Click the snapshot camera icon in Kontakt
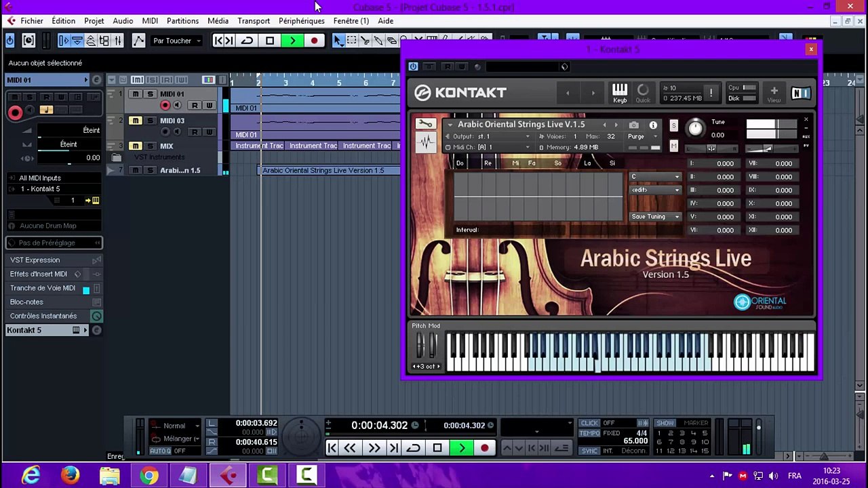868x488 pixels. pyautogui.click(x=633, y=125)
